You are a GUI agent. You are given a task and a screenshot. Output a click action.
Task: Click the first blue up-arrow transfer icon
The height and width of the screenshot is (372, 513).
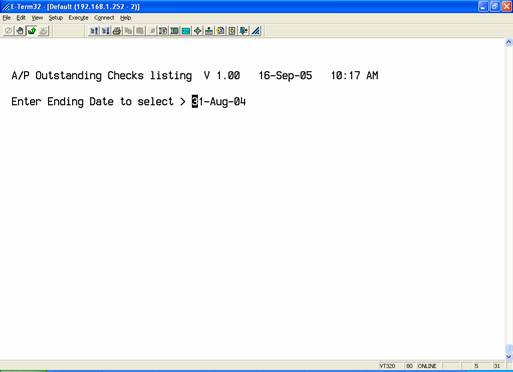pyautogui.click(x=94, y=31)
